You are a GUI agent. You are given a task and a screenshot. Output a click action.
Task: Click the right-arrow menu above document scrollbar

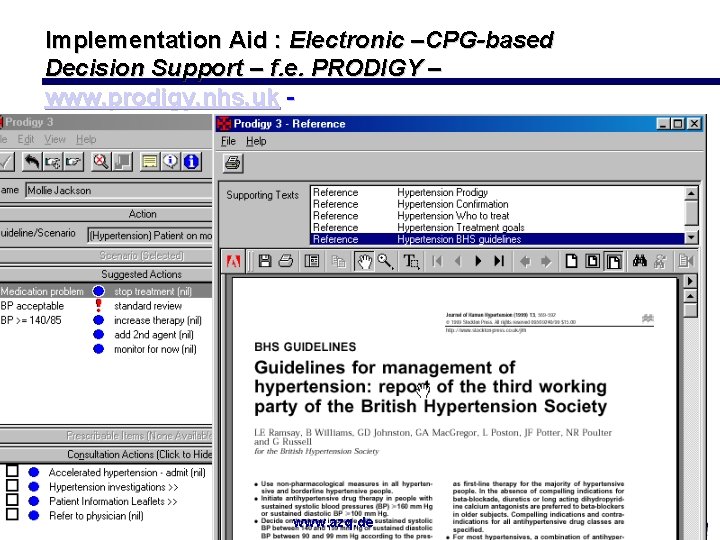(x=690, y=281)
